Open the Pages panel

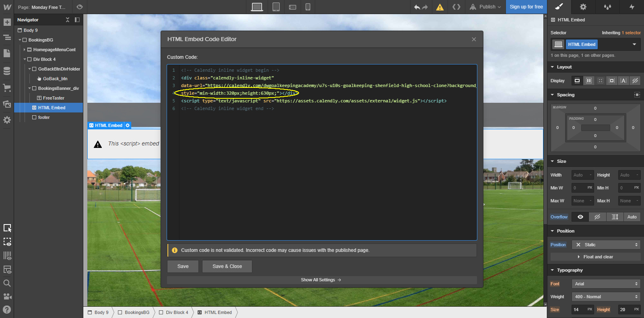(x=7, y=53)
